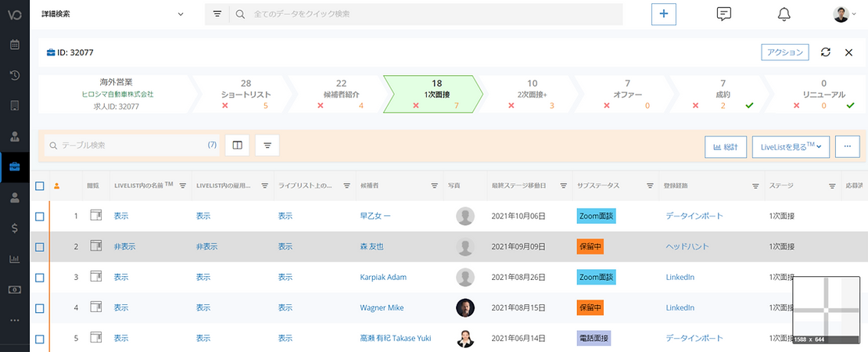This screenshot has width=868, height=352.
Task: Select the オファー stage tab
Action: tap(627, 94)
